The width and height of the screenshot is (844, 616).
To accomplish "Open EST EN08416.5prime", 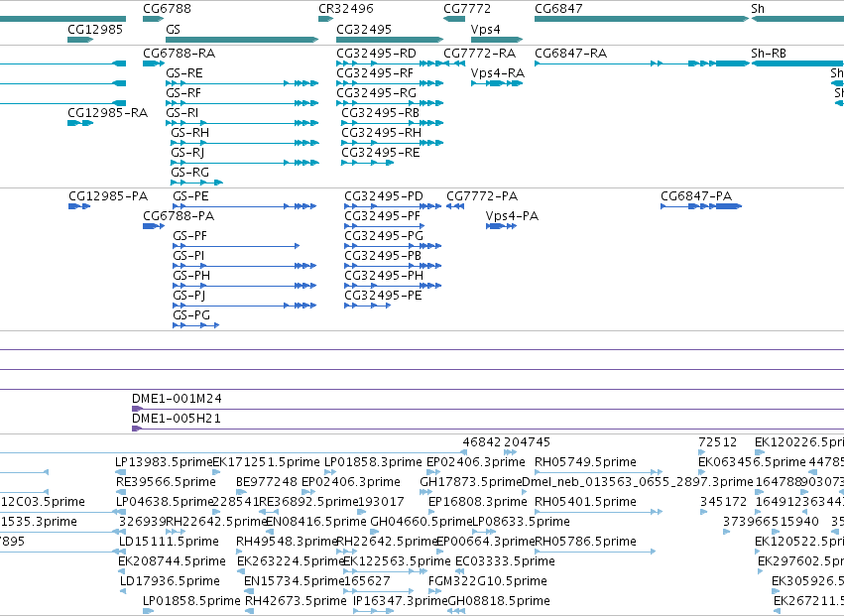I will point(272,532).
